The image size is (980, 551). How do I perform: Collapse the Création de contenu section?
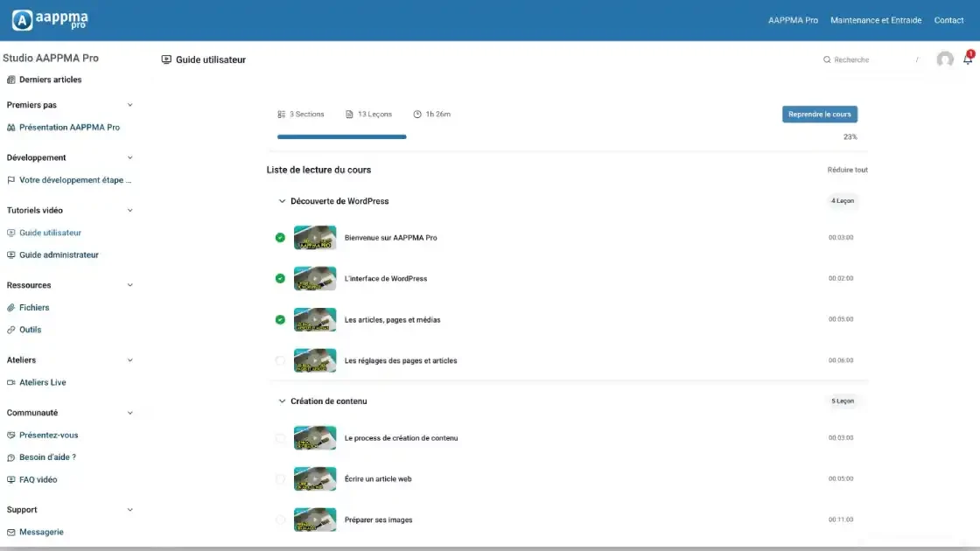(282, 401)
